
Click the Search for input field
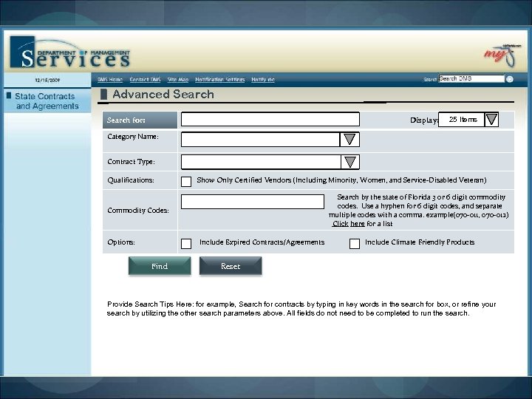(x=270, y=120)
